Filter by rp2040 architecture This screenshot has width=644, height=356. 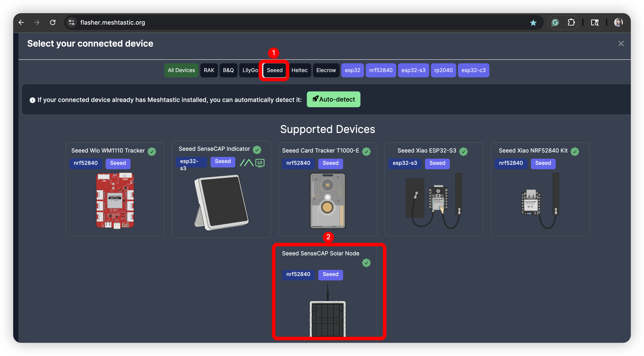pos(443,70)
